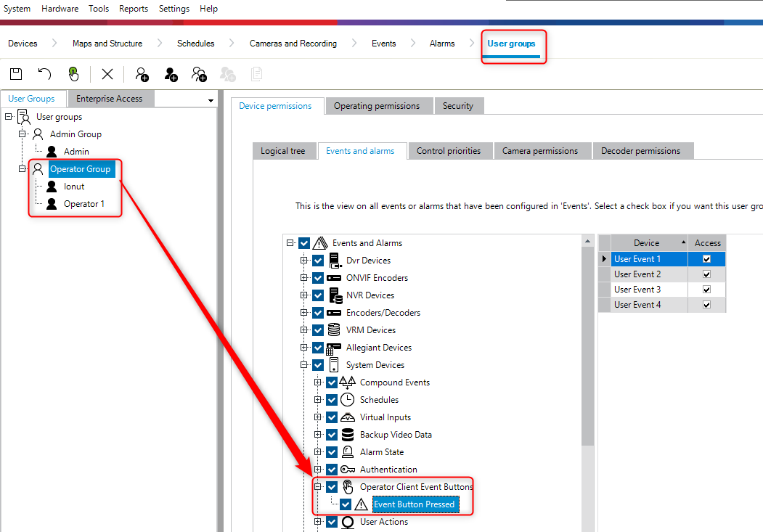This screenshot has width=763, height=532.
Task: Toggle Access checkbox for User Event 2
Action: pos(706,274)
